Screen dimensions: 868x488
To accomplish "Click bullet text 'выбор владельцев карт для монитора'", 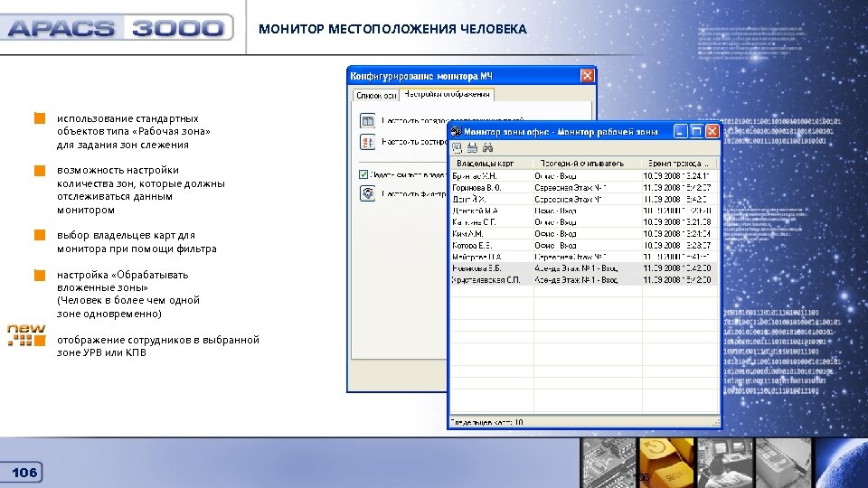I will click(x=137, y=242).
